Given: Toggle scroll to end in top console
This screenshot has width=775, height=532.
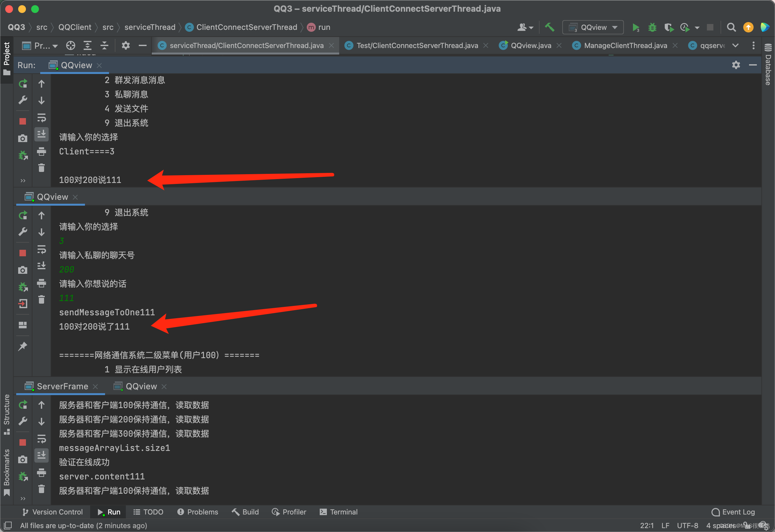Looking at the screenshot, I should [42, 134].
